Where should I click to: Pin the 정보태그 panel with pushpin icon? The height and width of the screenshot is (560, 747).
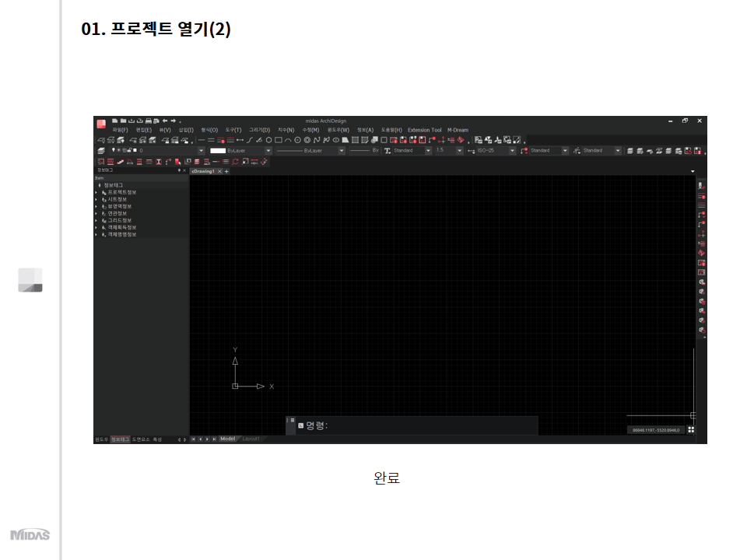click(x=180, y=170)
